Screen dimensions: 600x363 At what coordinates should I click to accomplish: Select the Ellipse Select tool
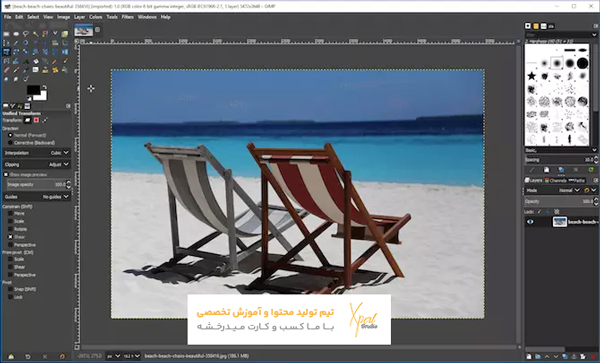point(16,34)
